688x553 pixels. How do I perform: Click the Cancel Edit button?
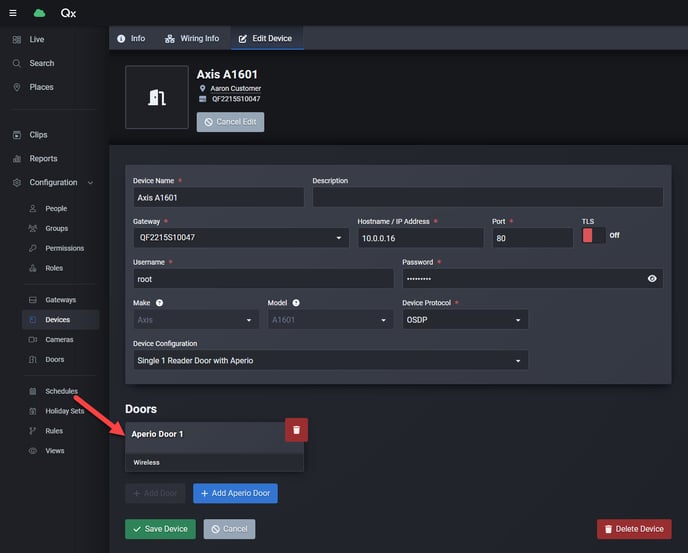230,122
